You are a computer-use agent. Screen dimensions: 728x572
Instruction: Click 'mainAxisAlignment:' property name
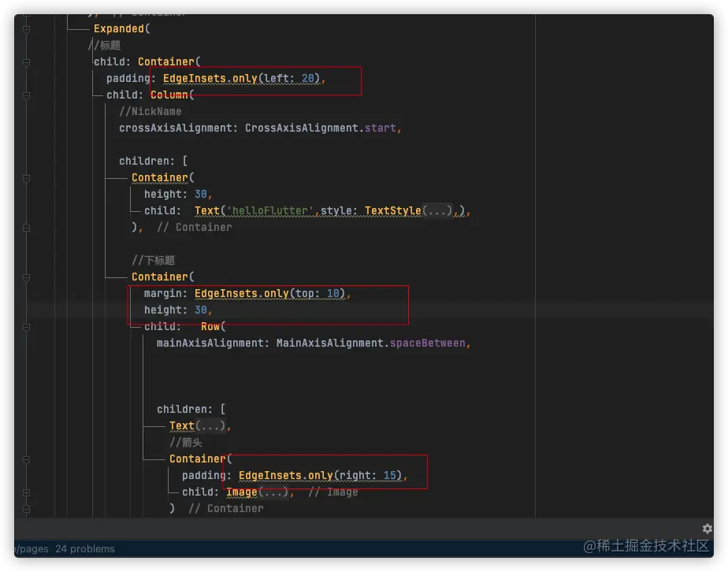tap(213, 343)
